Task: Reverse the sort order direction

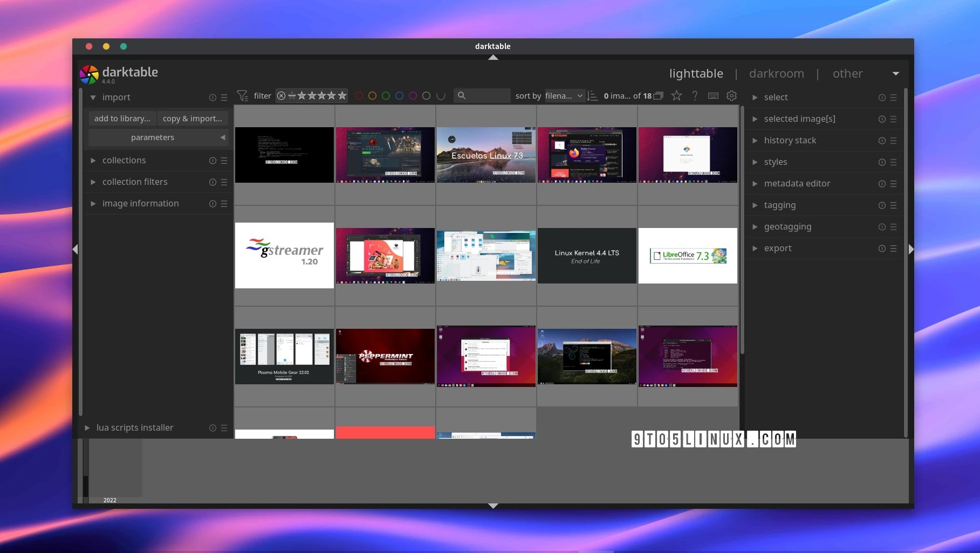Action: point(592,96)
